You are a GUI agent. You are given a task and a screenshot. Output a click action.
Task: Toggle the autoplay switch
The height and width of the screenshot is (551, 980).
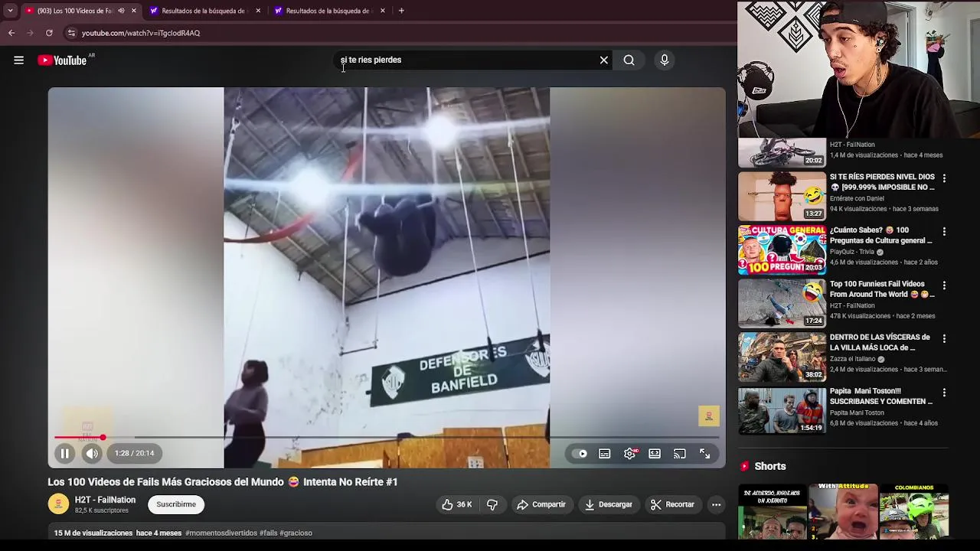pyautogui.click(x=580, y=454)
